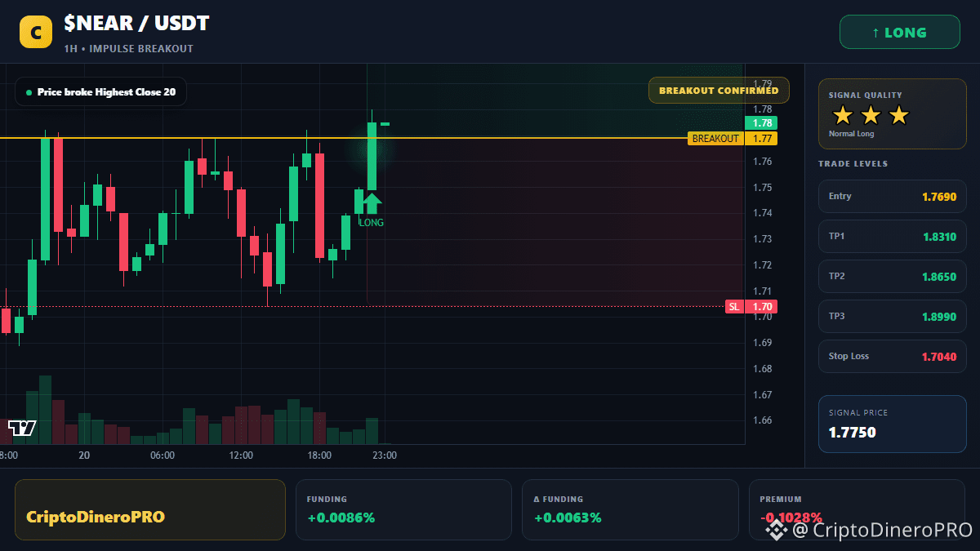Image resolution: width=980 pixels, height=551 pixels.
Task: Click the BREAKOUT price line tag
Action: click(715, 139)
